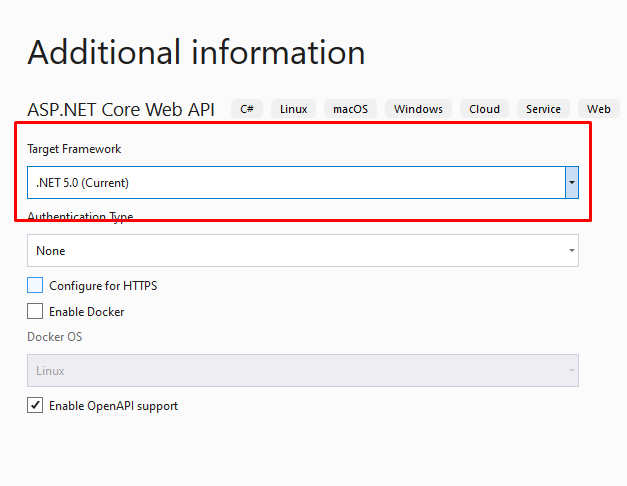Viewport: 627px width, 486px height.
Task: Click the Additional information heading
Action: pos(196,52)
